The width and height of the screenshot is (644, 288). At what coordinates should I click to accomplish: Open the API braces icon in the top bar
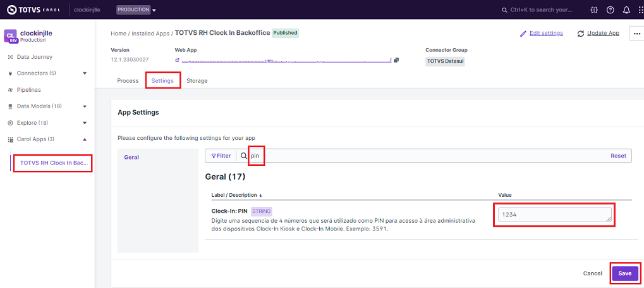[594, 10]
